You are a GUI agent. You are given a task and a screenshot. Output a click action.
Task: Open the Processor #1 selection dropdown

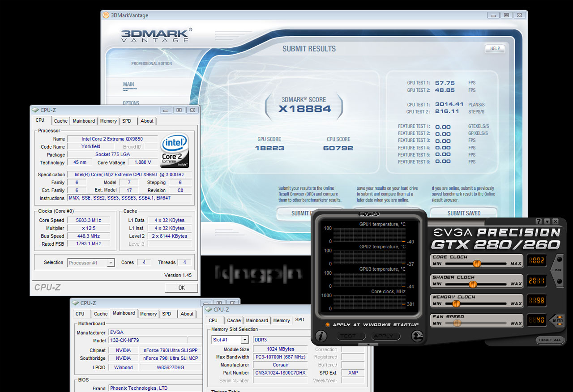coord(91,263)
